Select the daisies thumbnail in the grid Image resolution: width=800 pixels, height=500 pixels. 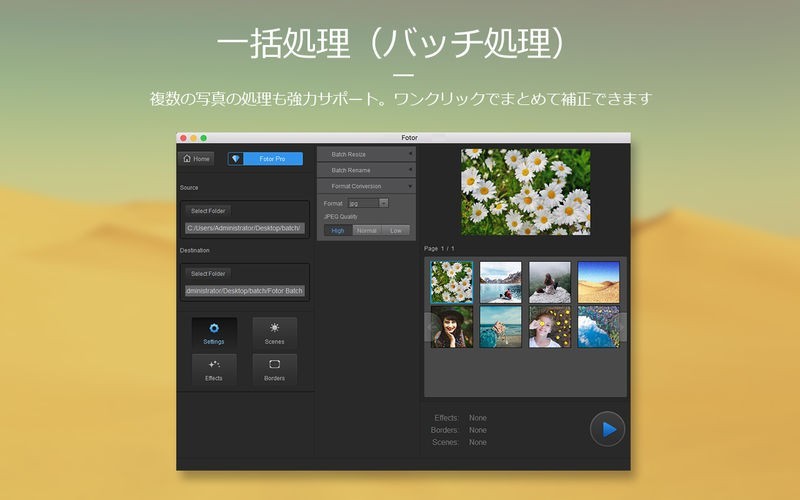452,281
